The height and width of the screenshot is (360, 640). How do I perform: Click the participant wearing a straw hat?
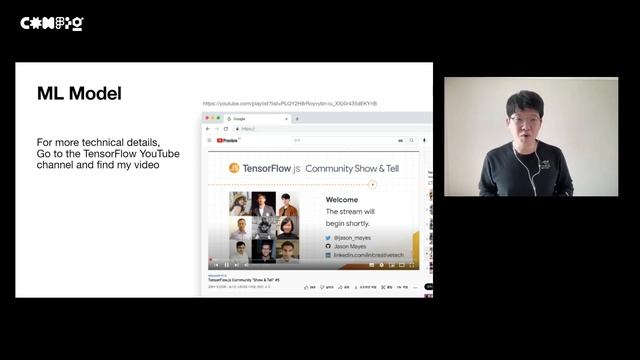(240, 203)
